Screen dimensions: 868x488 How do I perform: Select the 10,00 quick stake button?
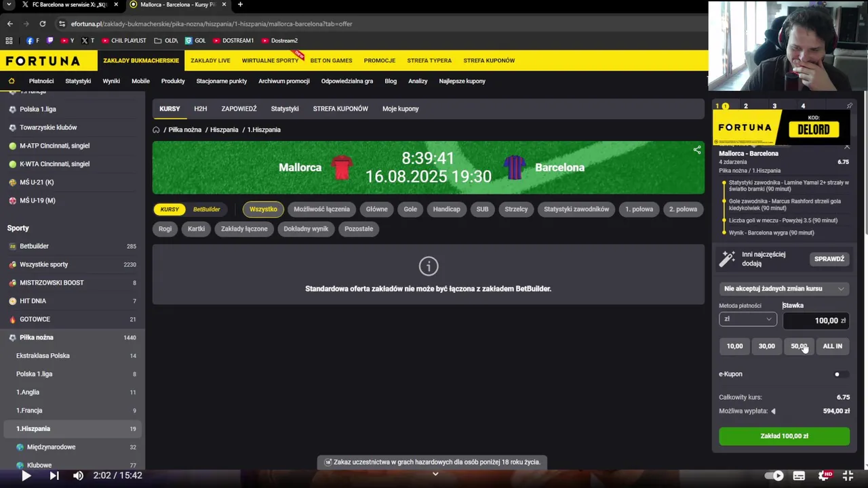[735, 346]
